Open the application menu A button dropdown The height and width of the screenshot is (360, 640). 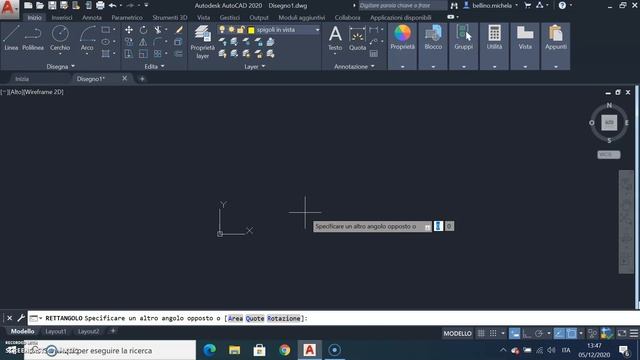[9, 9]
